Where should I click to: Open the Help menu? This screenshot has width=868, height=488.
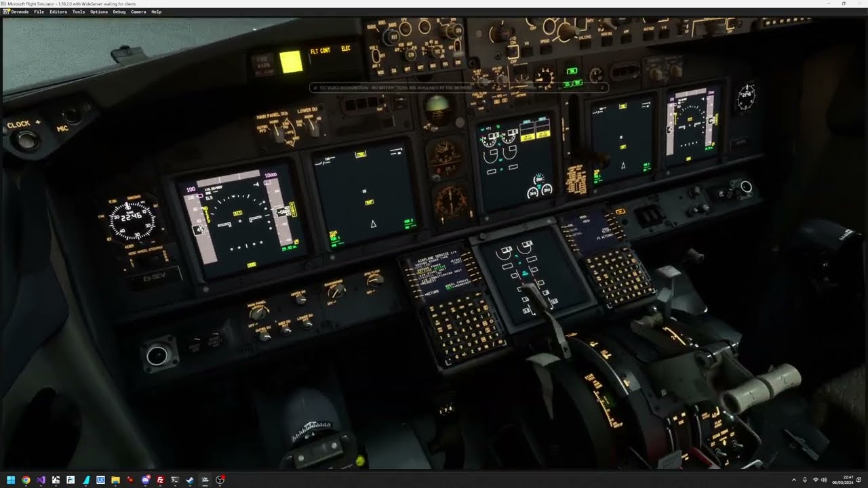point(156,12)
